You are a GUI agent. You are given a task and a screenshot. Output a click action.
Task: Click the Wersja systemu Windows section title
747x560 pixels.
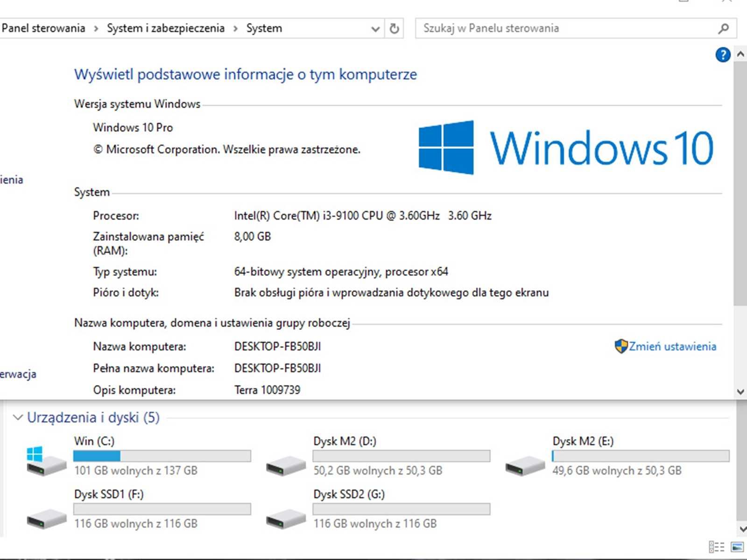(x=137, y=104)
